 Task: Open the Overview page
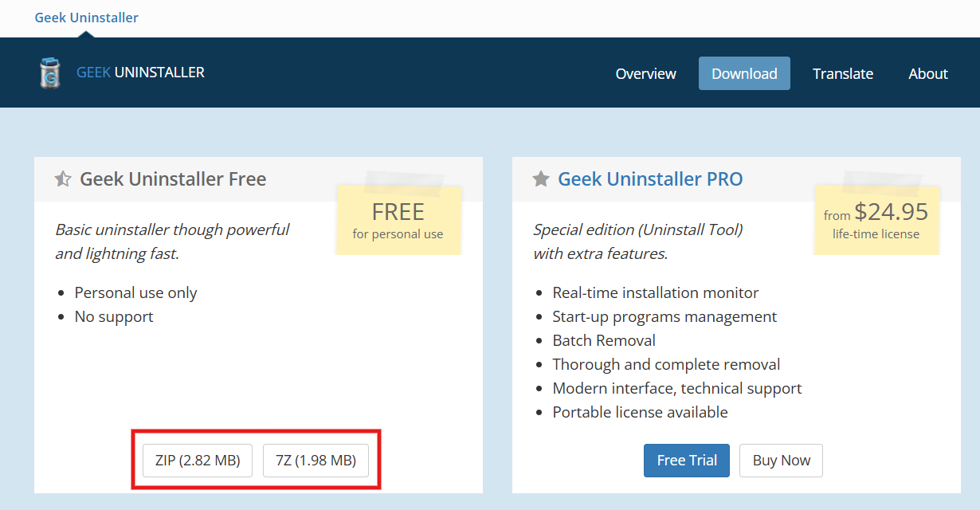tap(645, 73)
